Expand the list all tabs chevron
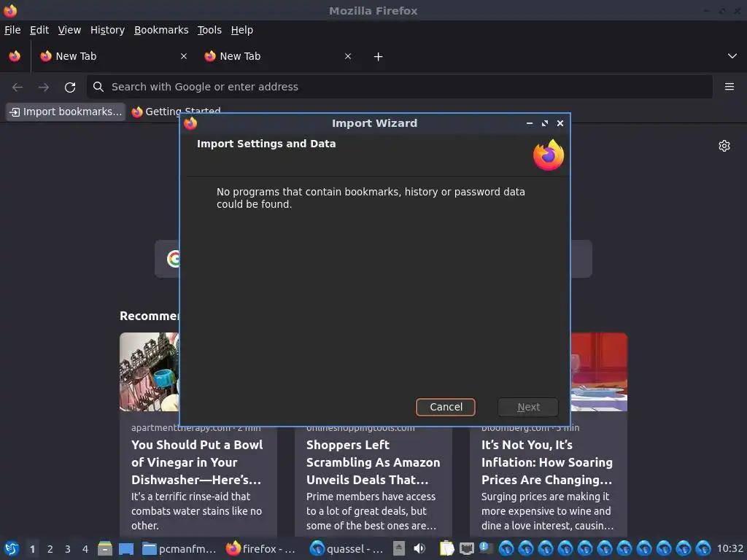 [x=732, y=56]
